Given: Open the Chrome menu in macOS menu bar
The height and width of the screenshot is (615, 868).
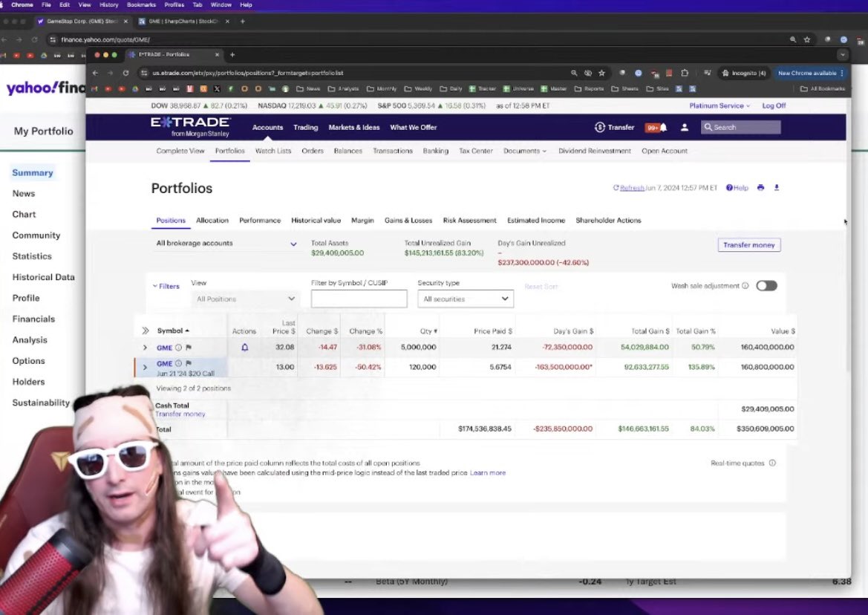Looking at the screenshot, I should point(22,5).
